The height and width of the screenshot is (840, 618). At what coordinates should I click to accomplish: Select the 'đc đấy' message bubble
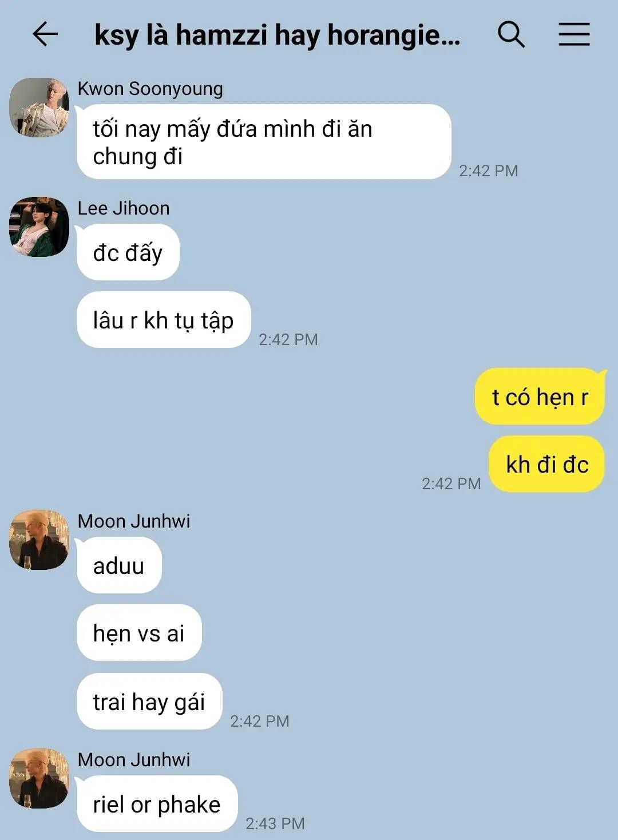pyautogui.click(x=128, y=252)
